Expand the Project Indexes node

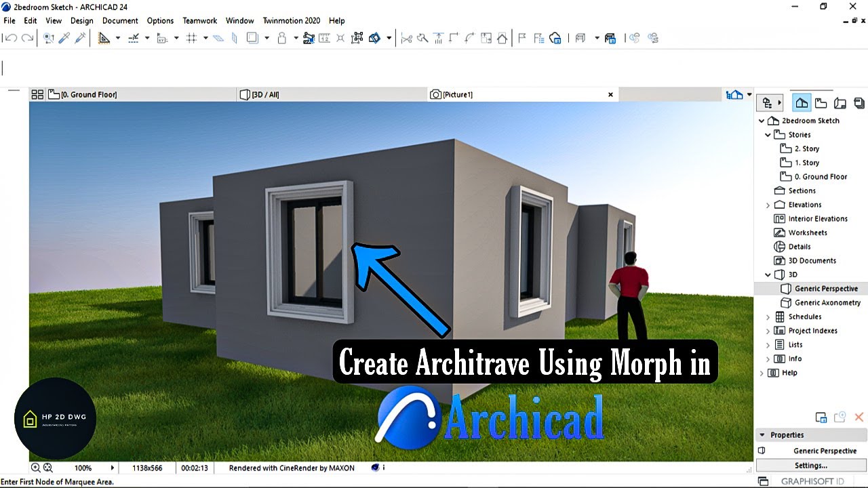tap(768, 331)
